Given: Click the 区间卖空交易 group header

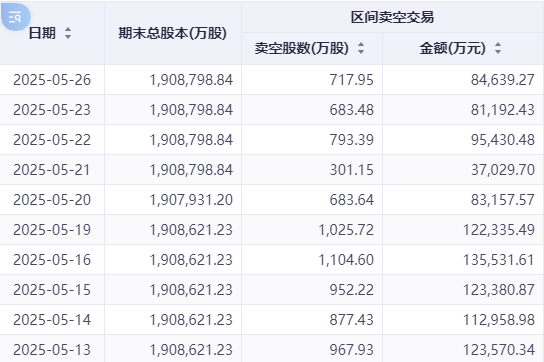Looking at the screenshot, I should [392, 17].
